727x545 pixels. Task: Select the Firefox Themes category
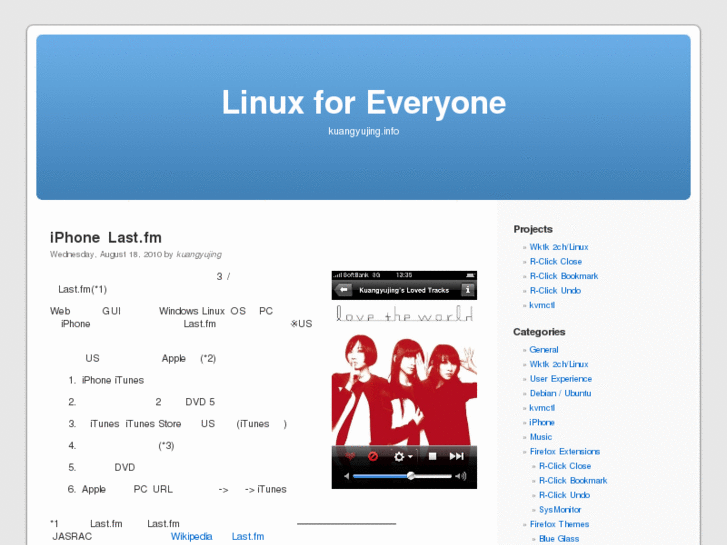559,524
